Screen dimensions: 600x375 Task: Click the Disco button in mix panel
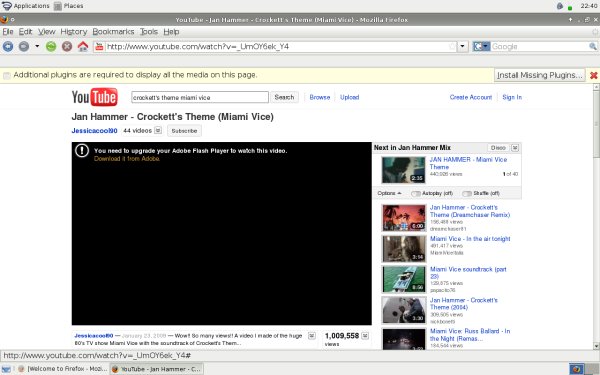point(498,148)
